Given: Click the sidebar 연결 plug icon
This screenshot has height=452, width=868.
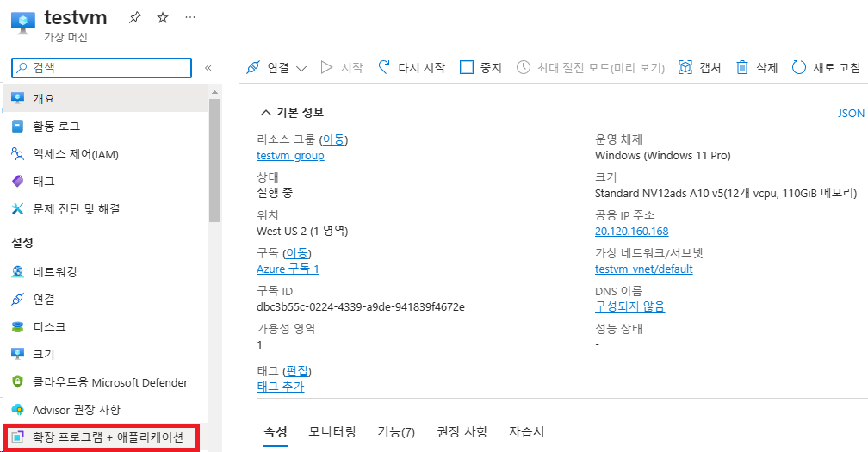Looking at the screenshot, I should click(18, 300).
